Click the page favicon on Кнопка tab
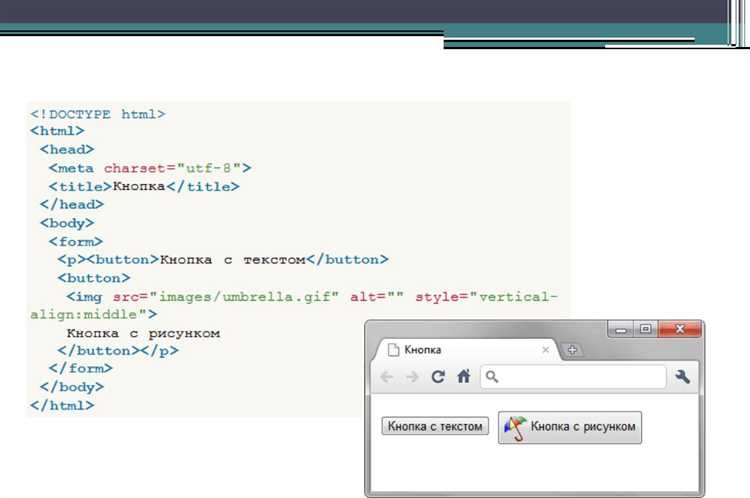This screenshot has width=750, height=498. coord(393,350)
